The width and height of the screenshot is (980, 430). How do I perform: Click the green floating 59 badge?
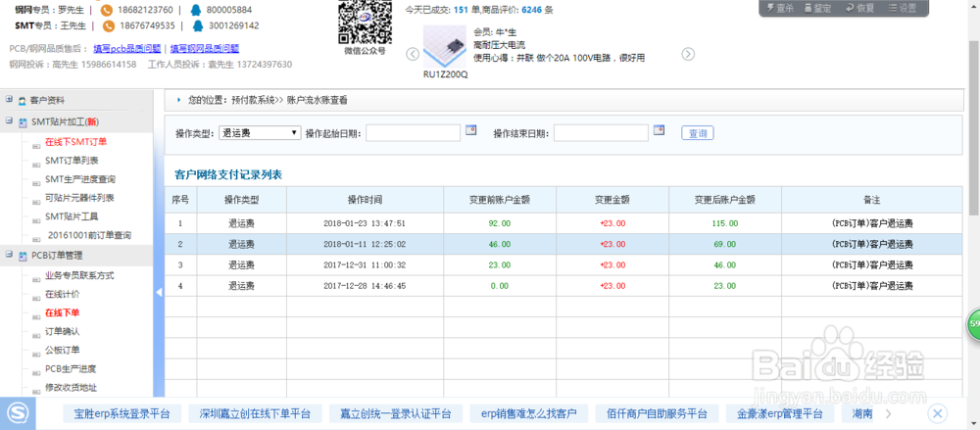pos(974,324)
